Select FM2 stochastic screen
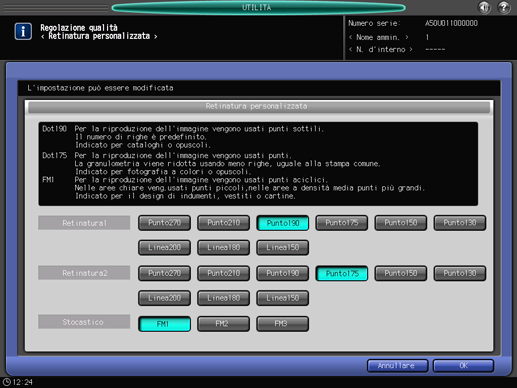The image size is (517, 388). pos(223,324)
